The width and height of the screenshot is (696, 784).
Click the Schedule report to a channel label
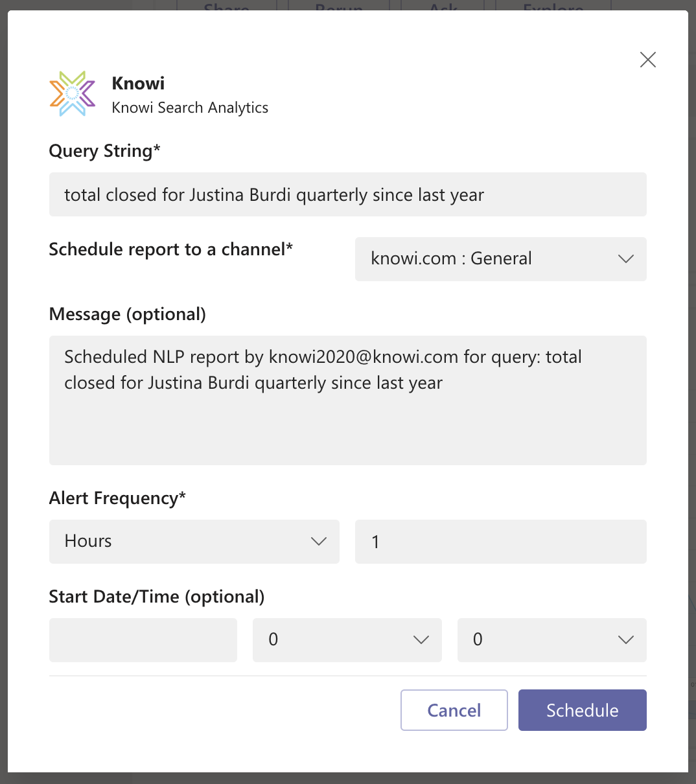click(x=170, y=249)
